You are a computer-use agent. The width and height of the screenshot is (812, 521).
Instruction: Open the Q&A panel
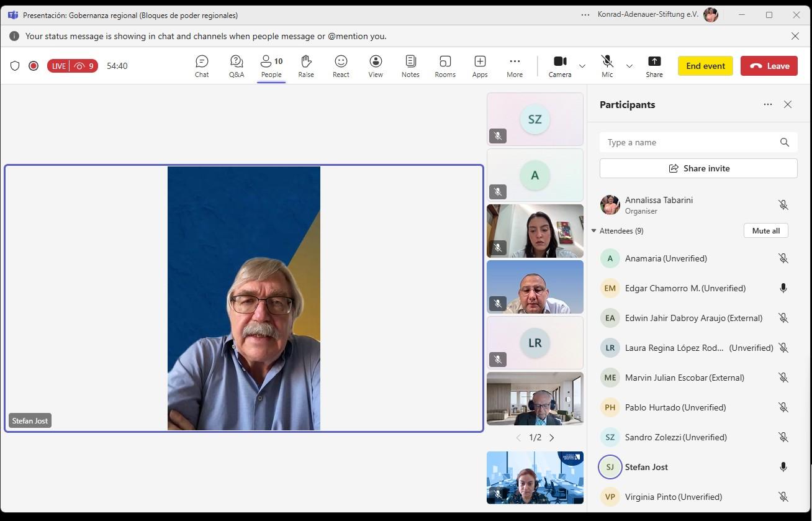(237, 66)
